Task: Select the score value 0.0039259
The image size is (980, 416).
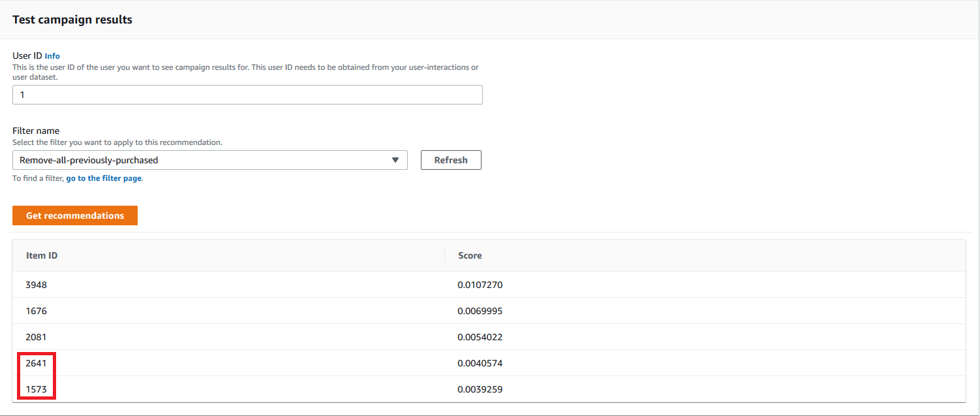Action: tap(481, 389)
